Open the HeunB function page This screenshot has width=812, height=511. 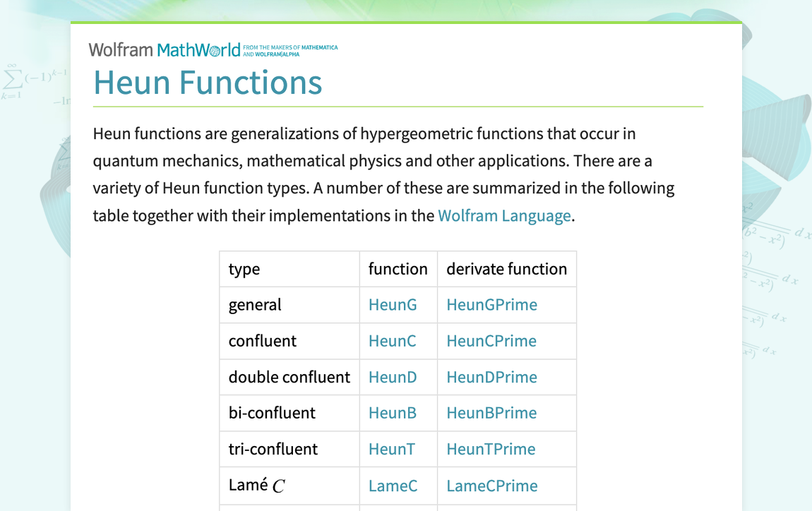click(393, 413)
